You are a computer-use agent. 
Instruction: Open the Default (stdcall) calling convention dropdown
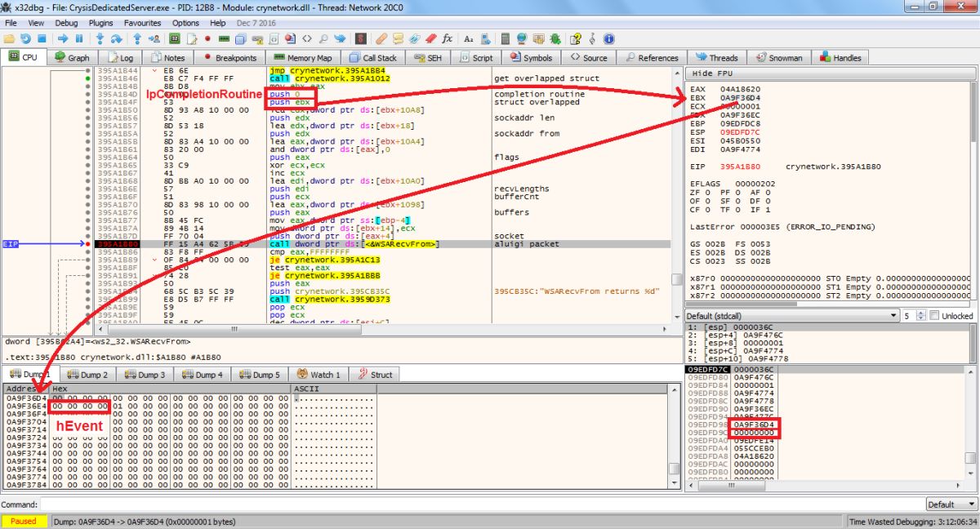pyautogui.click(x=791, y=315)
